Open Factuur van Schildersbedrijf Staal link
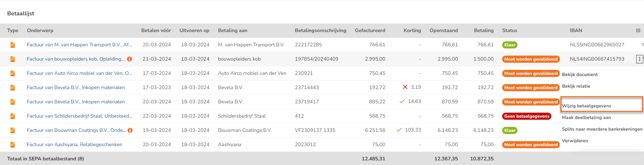The image size is (644, 165). 80,116
